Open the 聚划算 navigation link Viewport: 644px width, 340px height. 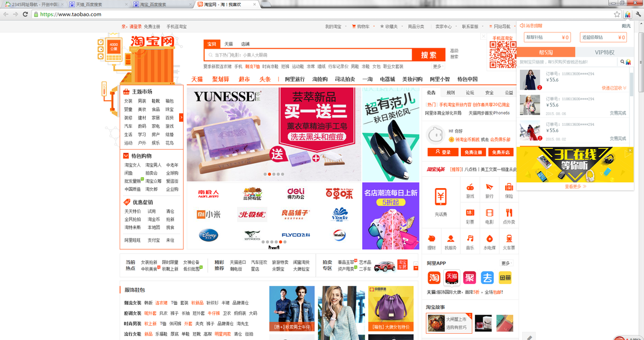click(x=221, y=79)
